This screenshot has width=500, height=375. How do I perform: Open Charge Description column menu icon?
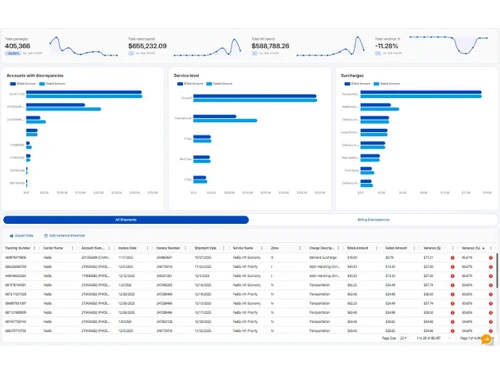(x=338, y=248)
